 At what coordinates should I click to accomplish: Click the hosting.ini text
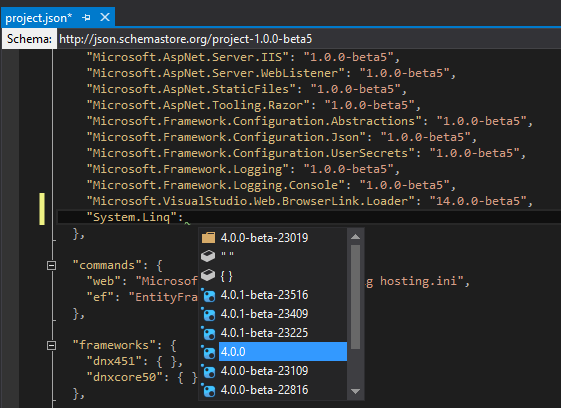418,281
